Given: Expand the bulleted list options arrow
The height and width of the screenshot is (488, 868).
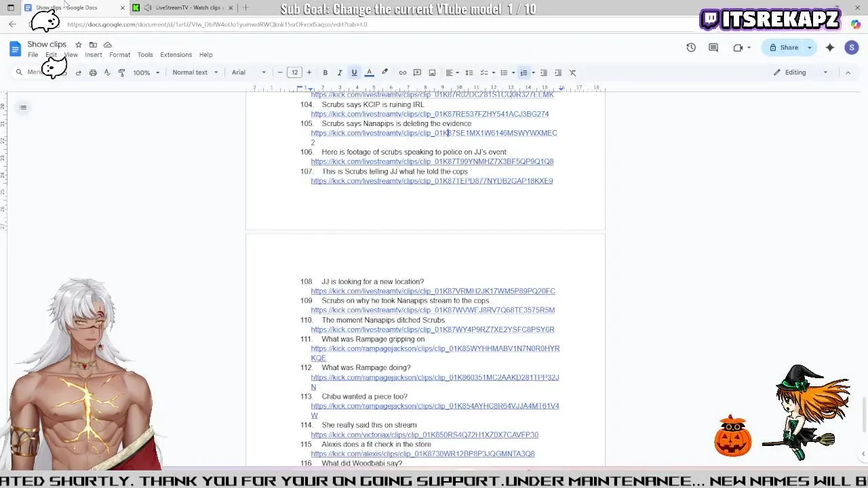Looking at the screenshot, I should point(513,73).
